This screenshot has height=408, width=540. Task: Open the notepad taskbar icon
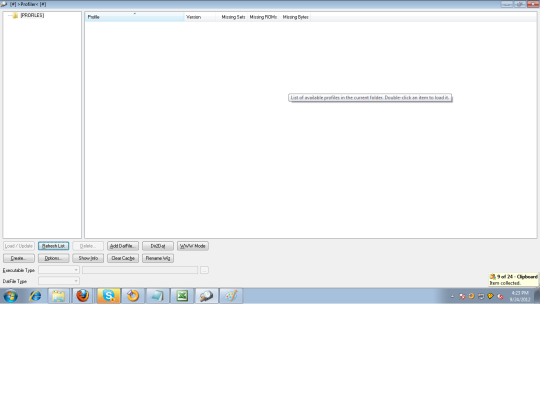point(157,296)
